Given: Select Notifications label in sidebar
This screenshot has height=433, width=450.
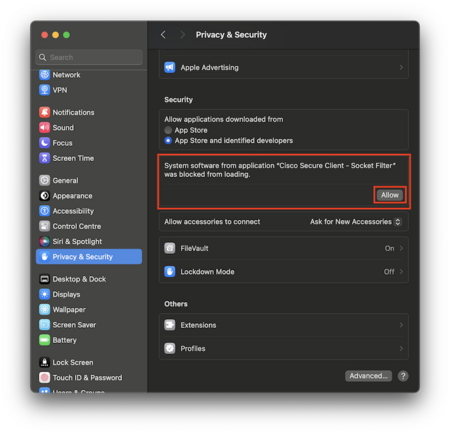Looking at the screenshot, I should click(73, 112).
